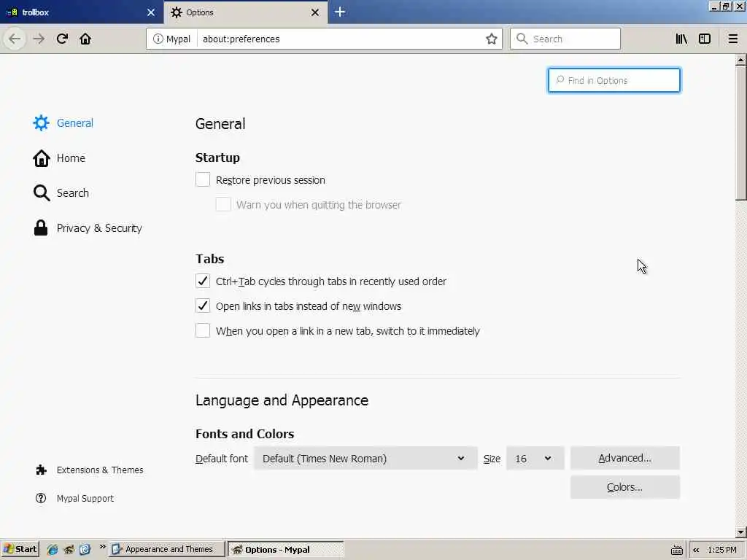Select the Options tab
Viewport: 747px width, 560px height.
[x=239, y=12]
